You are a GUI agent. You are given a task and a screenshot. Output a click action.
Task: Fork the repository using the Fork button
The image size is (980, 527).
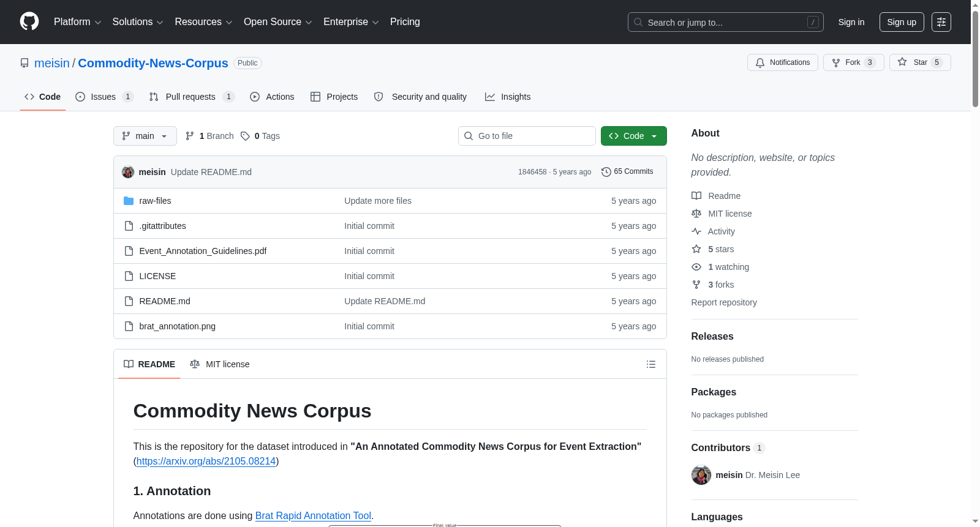tap(853, 62)
